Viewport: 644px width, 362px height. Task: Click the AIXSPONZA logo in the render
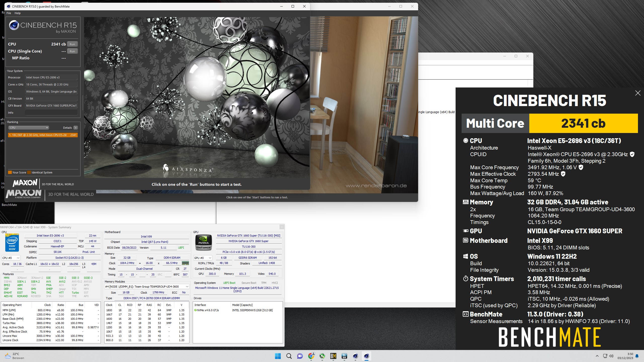pos(188,168)
